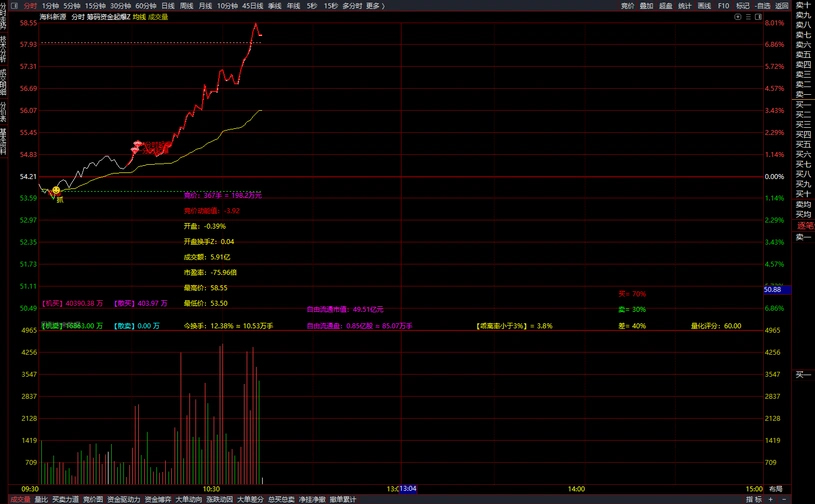Select the 总买总卖 indicator tab

pos(281,499)
